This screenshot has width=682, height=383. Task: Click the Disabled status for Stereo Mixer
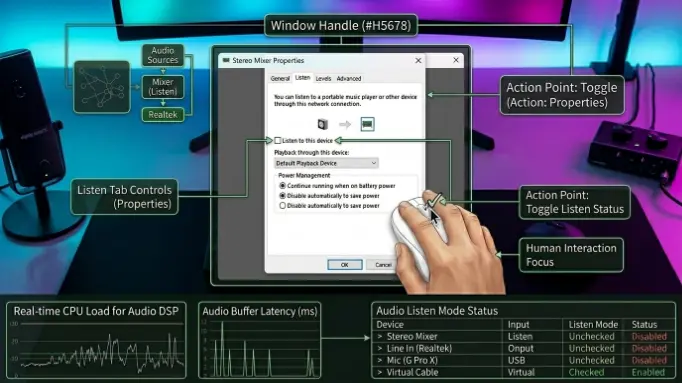(649, 336)
